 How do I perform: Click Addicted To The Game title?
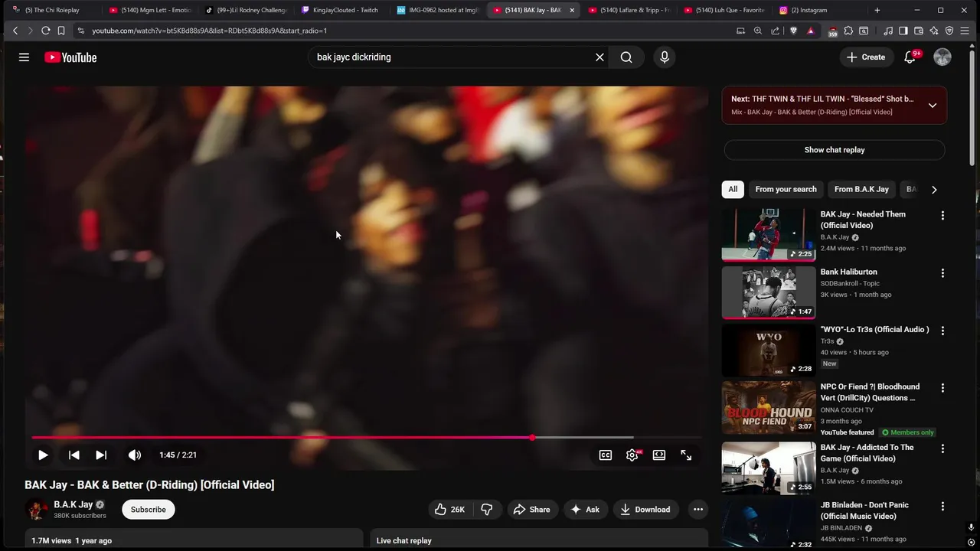click(x=867, y=453)
